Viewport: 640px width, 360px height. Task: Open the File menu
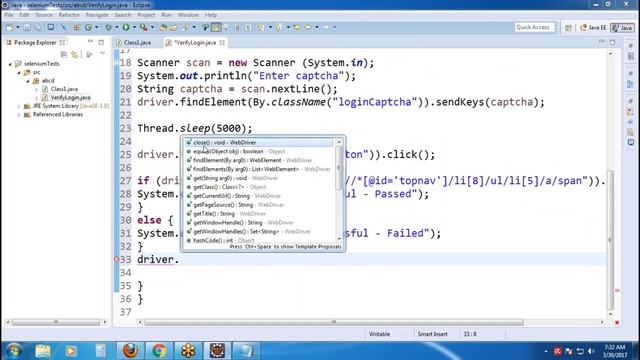[x=9, y=15]
